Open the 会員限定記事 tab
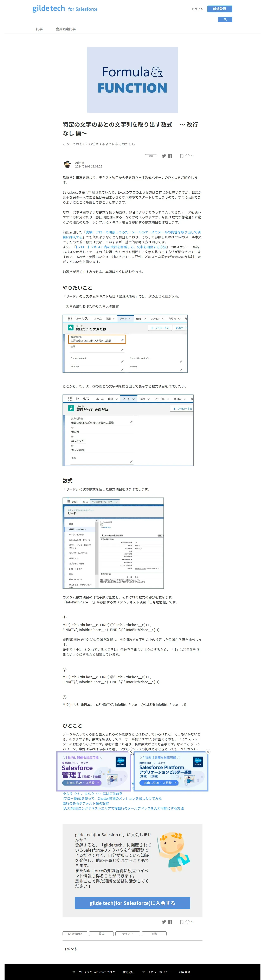The image size is (265, 980). [x=66, y=29]
